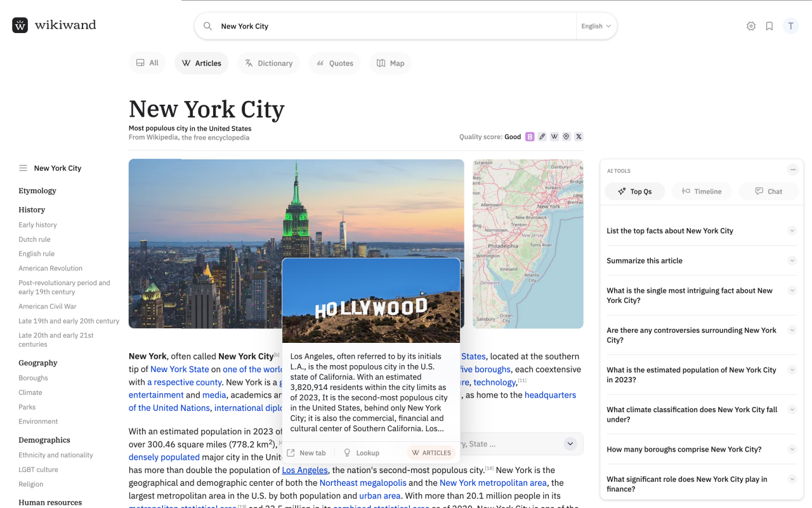The width and height of the screenshot is (812, 508).
Task: Open the Map search filter
Action: click(390, 63)
